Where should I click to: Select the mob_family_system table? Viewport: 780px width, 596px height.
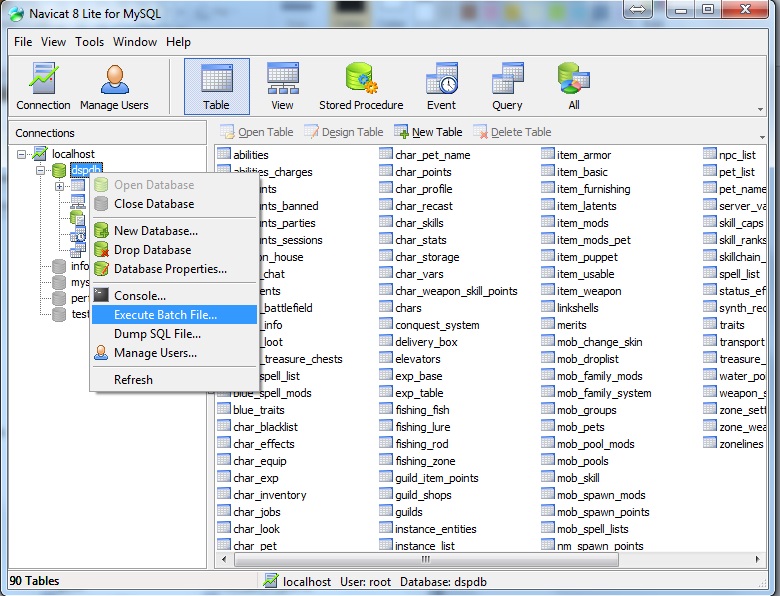click(604, 393)
